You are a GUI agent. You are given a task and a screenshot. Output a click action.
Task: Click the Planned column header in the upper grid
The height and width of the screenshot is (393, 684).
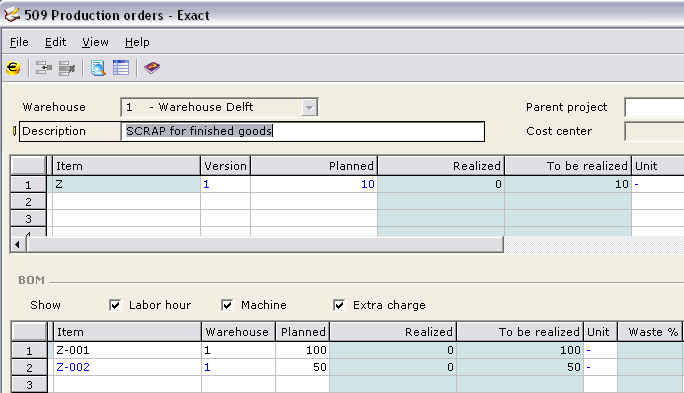[314, 166]
